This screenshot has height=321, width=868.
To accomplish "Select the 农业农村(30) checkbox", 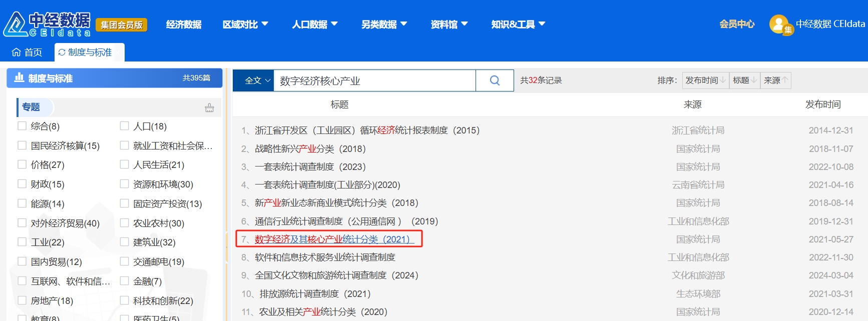I will (124, 222).
